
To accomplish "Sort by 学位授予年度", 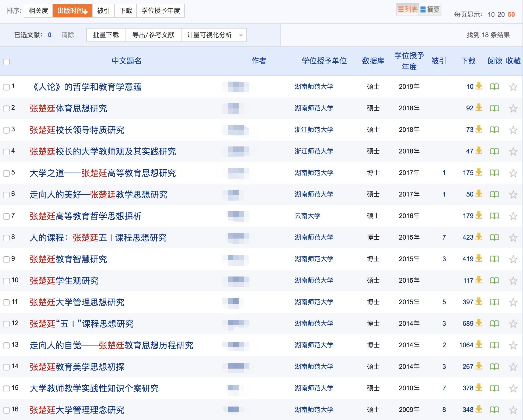I will pos(161,11).
